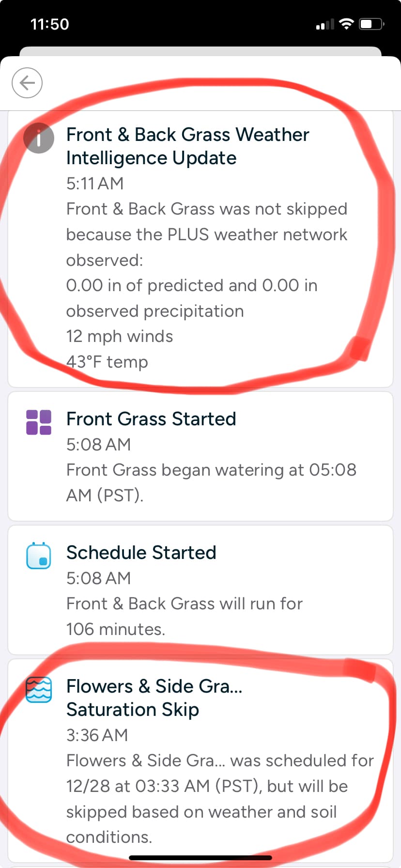
Task: Tap the 43°F temp reading
Action: 107,362
